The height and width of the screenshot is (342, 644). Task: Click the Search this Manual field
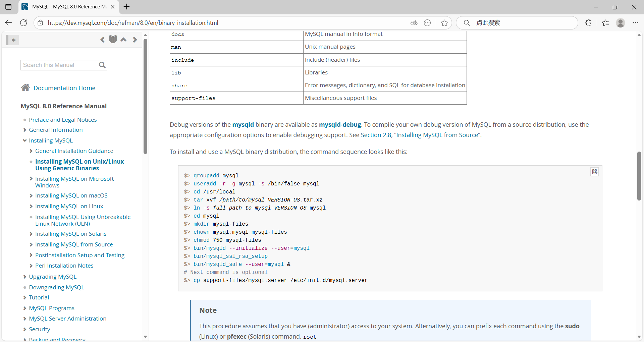60,65
